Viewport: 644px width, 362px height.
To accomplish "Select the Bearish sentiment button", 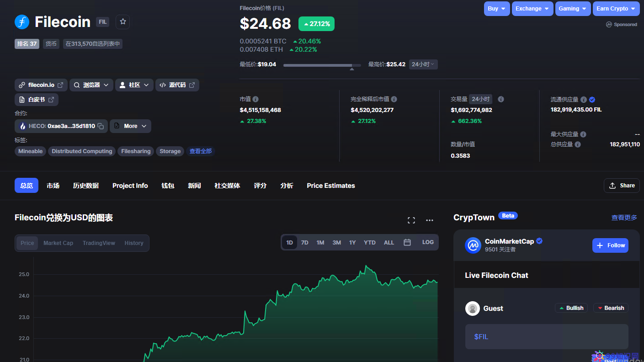I will pos(611,308).
